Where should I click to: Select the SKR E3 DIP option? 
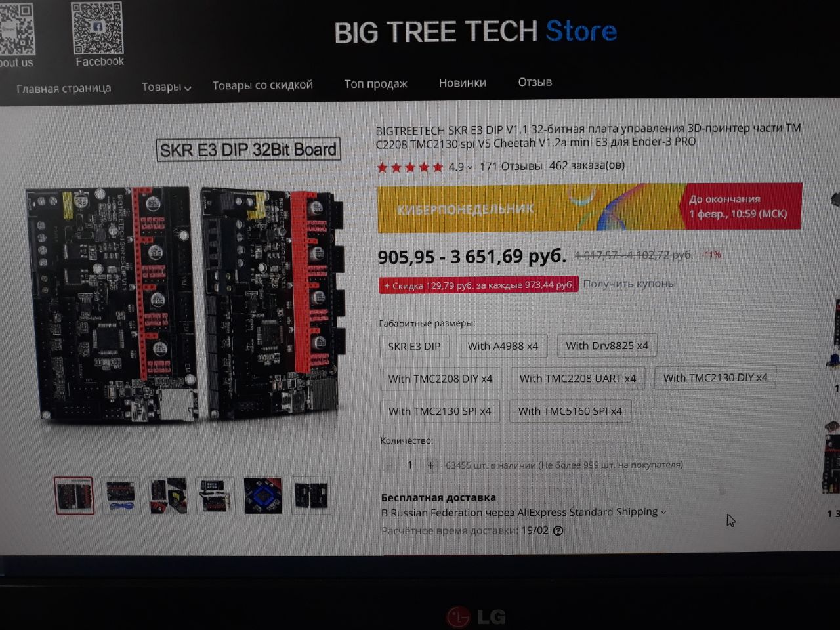pyautogui.click(x=414, y=346)
